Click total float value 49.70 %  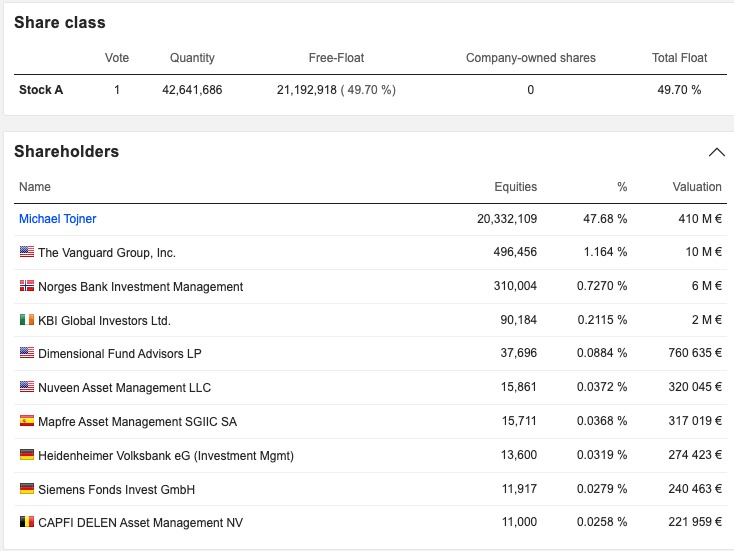(x=679, y=89)
